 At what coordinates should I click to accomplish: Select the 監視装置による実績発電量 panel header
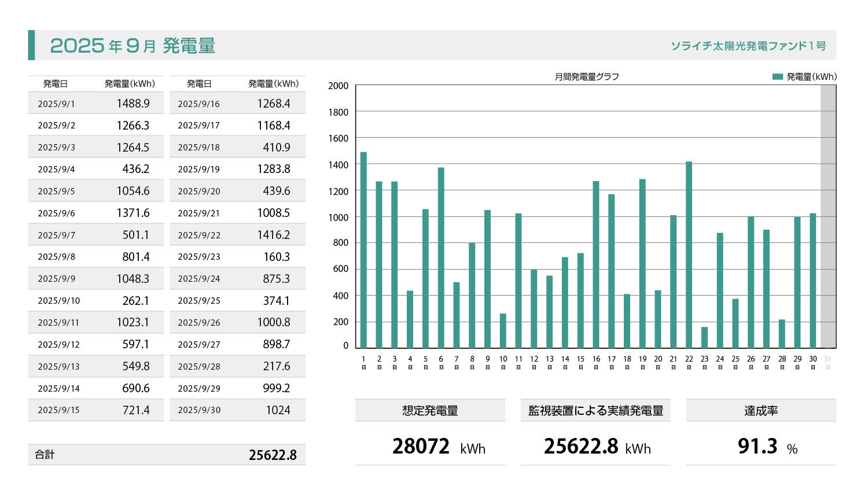pyautogui.click(x=595, y=411)
